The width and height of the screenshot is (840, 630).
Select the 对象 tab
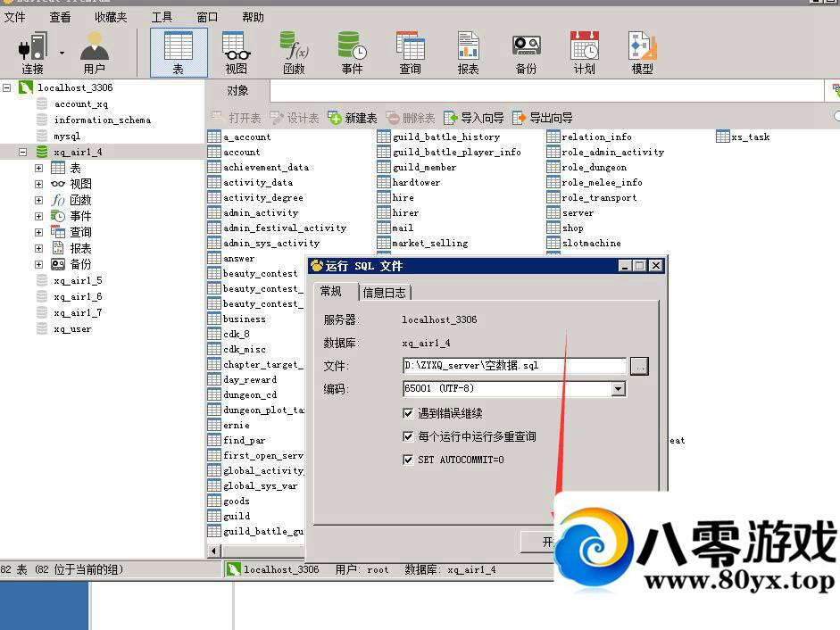[x=237, y=90]
